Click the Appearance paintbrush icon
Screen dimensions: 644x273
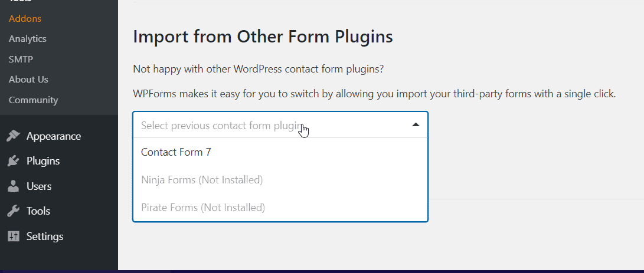tap(14, 136)
